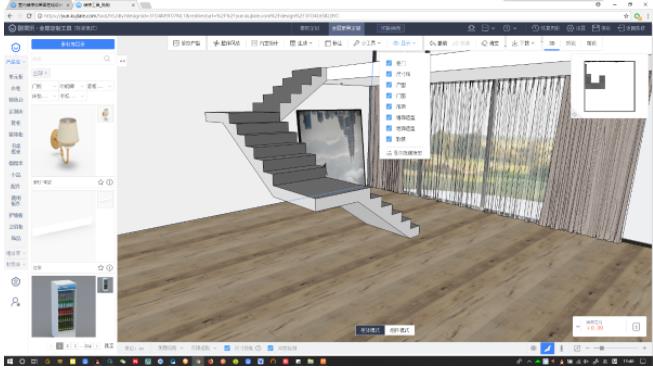Screen dimensions: 653x372
Task: Click the shield icon in left sidebar
Action: point(16,282)
